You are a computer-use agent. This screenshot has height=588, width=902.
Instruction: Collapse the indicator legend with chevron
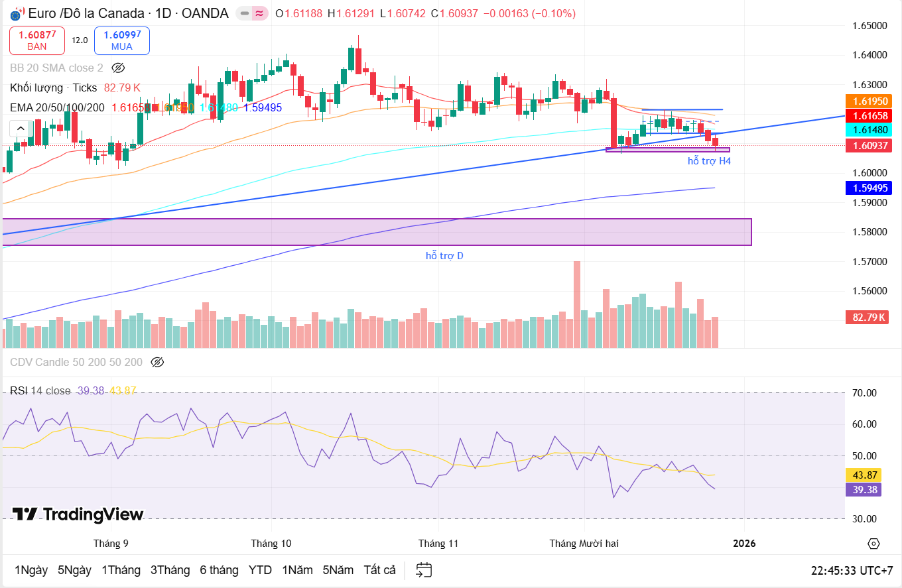[x=21, y=129]
